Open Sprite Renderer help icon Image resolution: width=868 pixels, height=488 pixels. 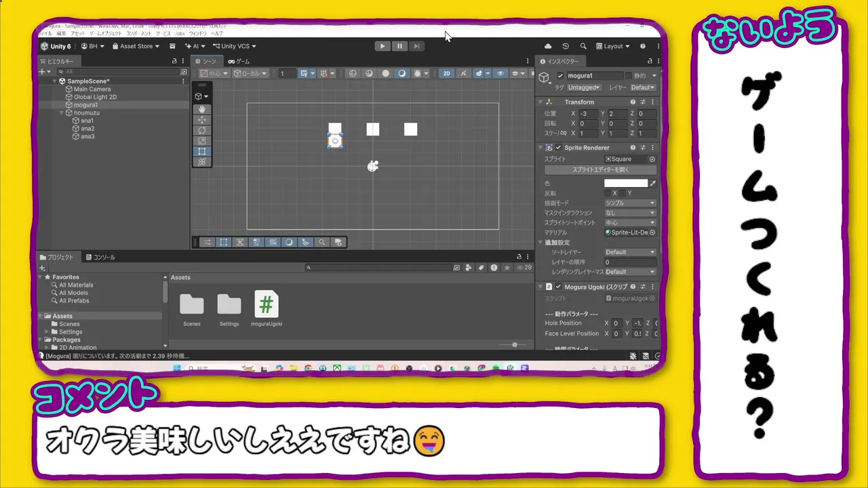[633, 147]
